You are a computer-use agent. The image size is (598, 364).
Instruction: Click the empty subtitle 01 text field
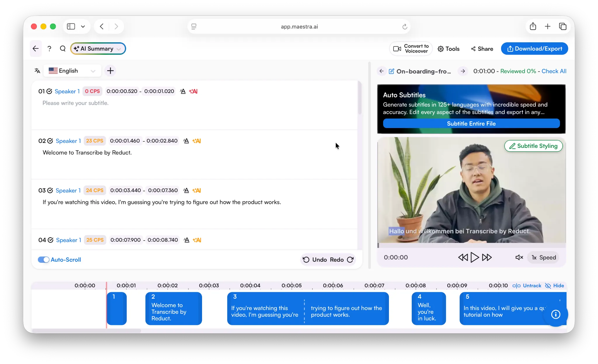pos(194,103)
